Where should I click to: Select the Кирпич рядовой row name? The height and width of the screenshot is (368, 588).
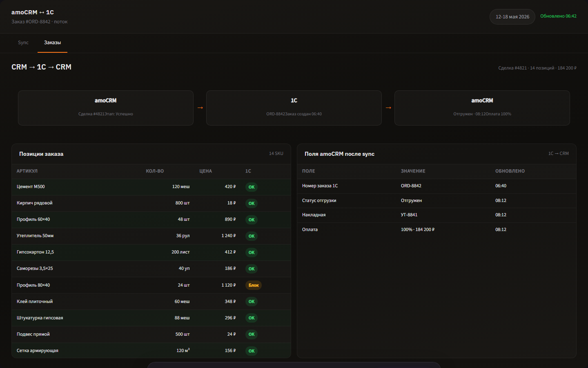pos(35,203)
